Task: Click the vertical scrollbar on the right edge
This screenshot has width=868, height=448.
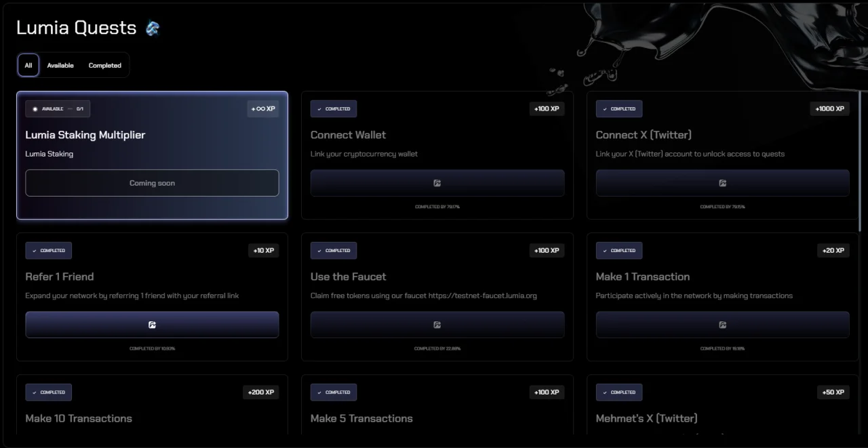Action: (x=859, y=161)
